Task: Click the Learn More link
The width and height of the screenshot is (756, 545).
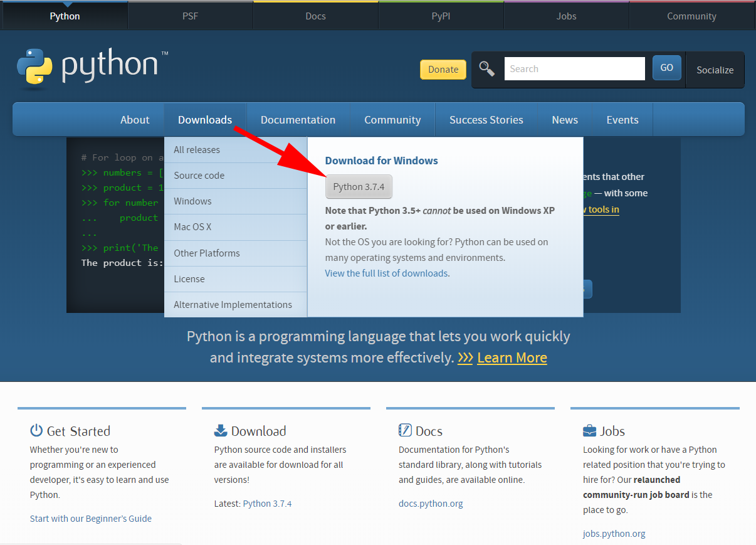Action: (x=512, y=358)
